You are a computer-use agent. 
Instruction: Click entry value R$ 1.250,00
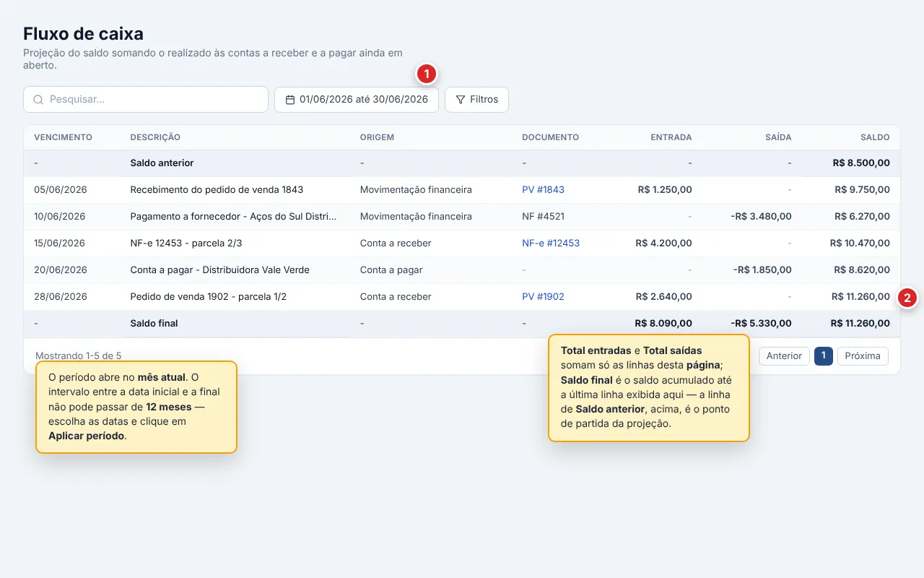pos(665,190)
